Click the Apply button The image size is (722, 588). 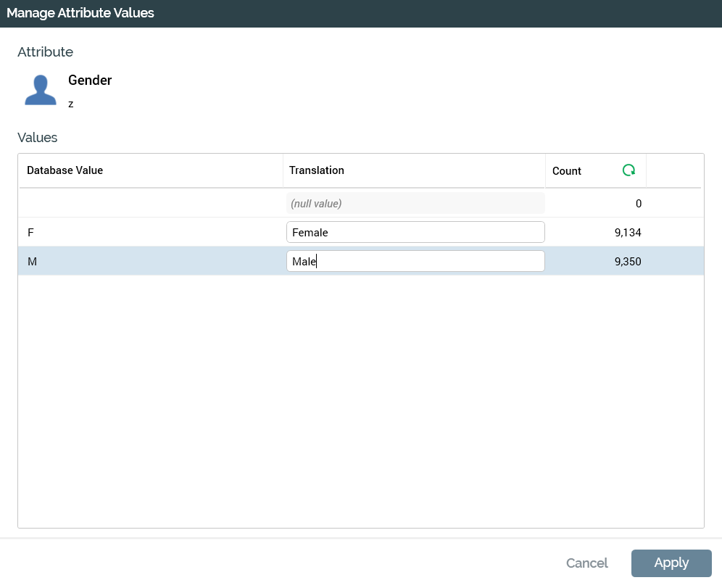coord(671,563)
